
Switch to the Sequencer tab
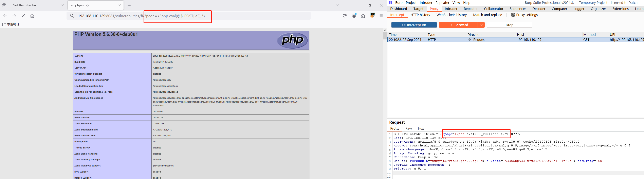click(518, 9)
